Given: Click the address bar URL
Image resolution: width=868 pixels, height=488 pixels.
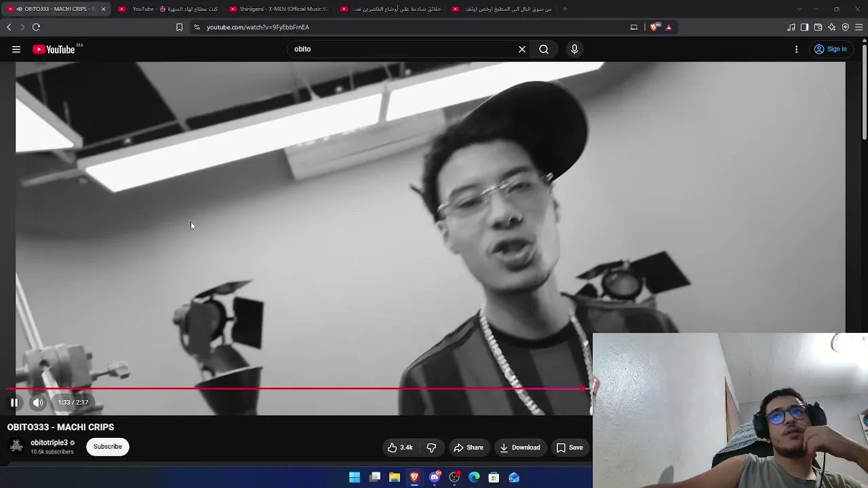Looking at the screenshot, I should pyautogui.click(x=258, y=27).
